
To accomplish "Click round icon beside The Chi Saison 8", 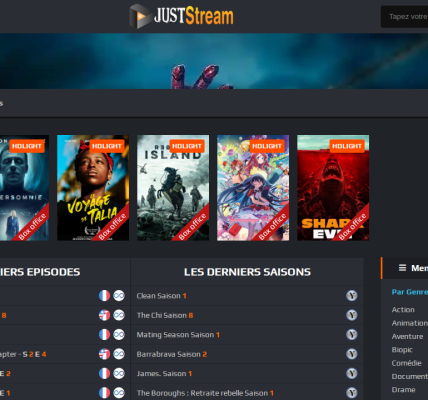I will 352,315.
